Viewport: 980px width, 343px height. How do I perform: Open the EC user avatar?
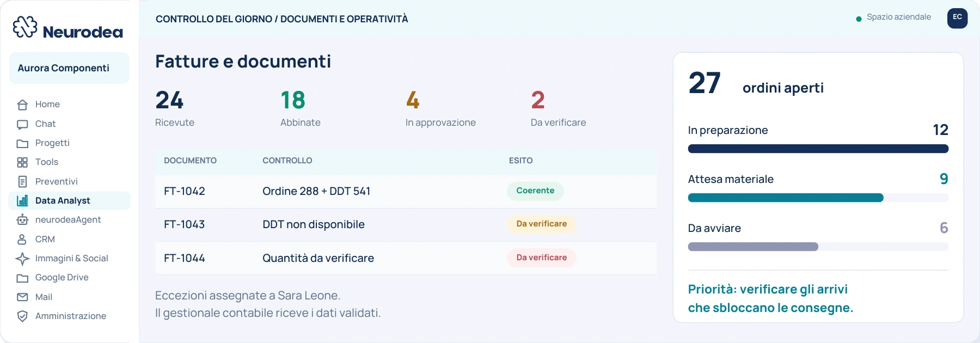click(x=957, y=18)
